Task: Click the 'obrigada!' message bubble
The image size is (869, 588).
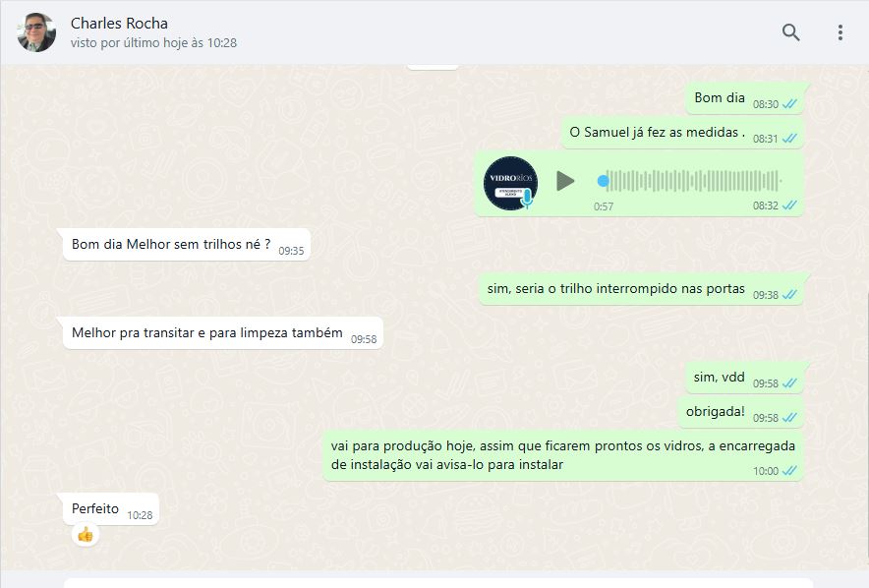Action: click(740, 412)
